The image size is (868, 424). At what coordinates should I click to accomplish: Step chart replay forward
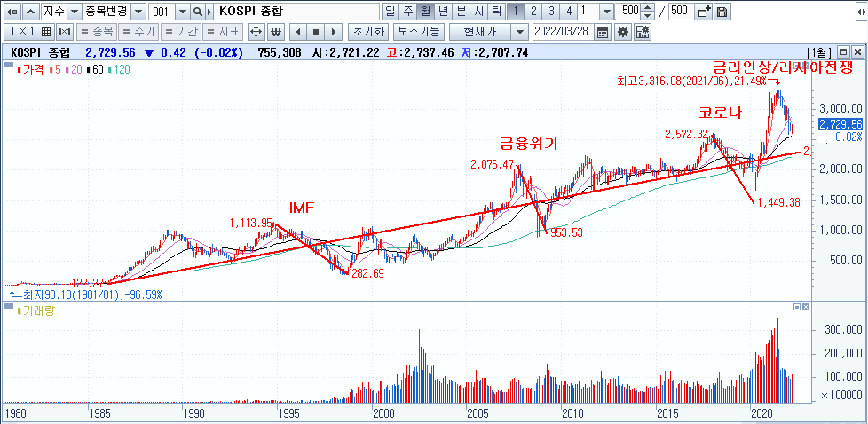click(333, 32)
